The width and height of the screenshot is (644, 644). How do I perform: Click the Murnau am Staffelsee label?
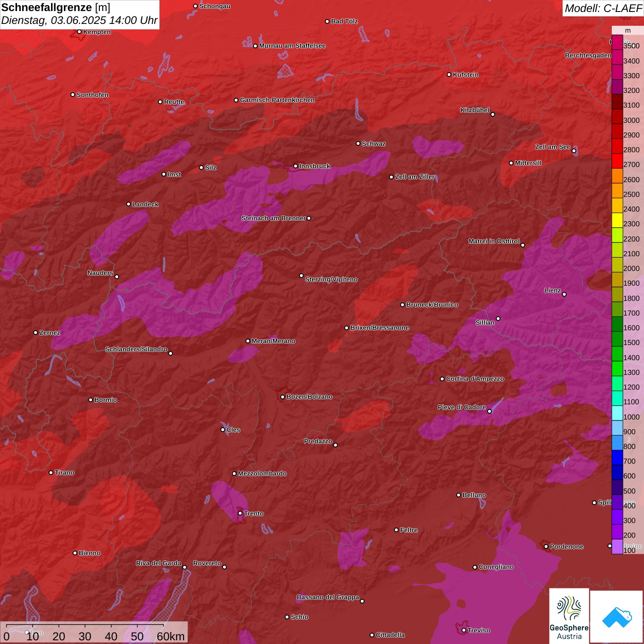[293, 46]
